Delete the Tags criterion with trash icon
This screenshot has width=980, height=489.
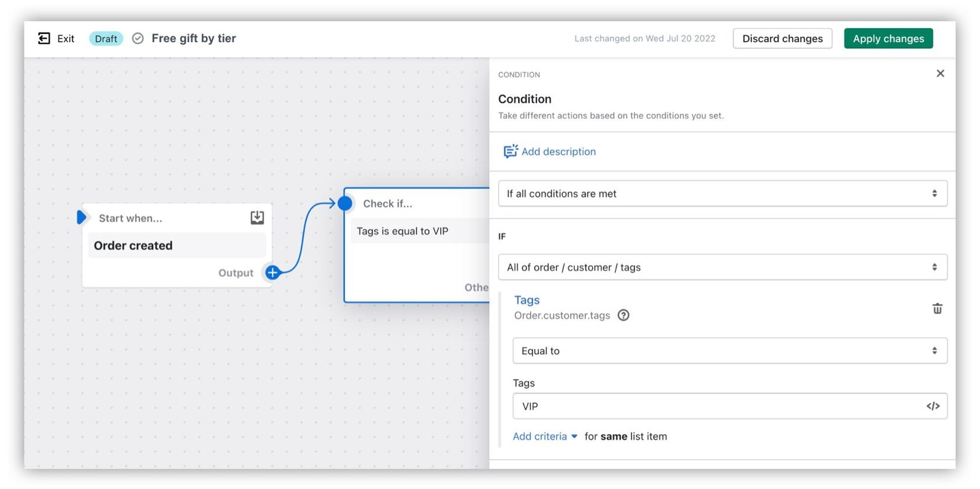(937, 309)
